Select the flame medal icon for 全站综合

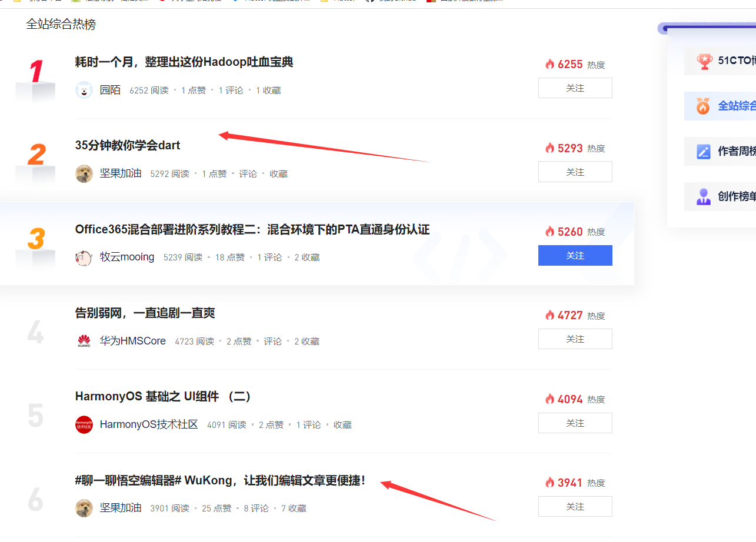pyautogui.click(x=703, y=106)
